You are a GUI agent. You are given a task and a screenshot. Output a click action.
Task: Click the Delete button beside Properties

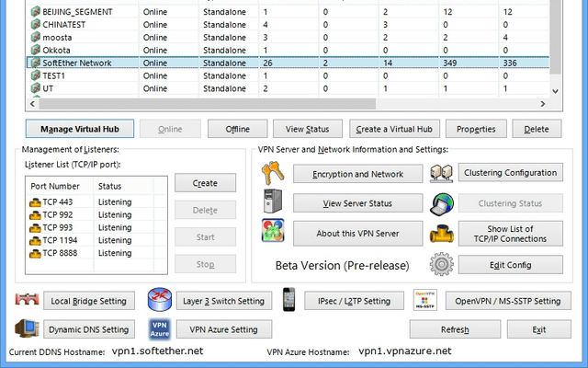[x=537, y=129]
